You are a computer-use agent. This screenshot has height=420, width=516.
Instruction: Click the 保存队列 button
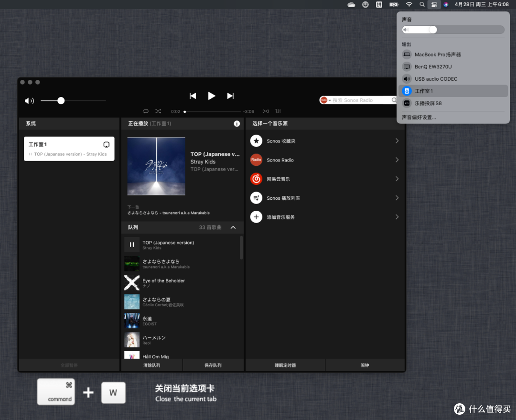(x=213, y=365)
